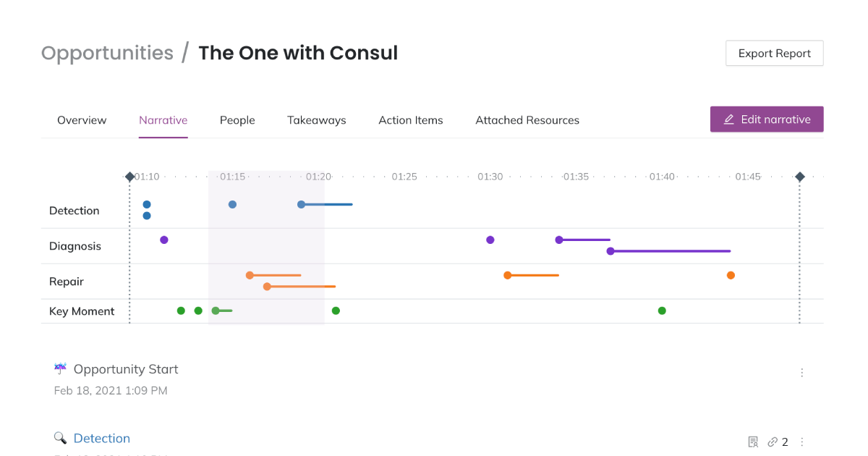Click the right diamond marker near 01:45
Viewport: 868px width, 456px height.
799,175
